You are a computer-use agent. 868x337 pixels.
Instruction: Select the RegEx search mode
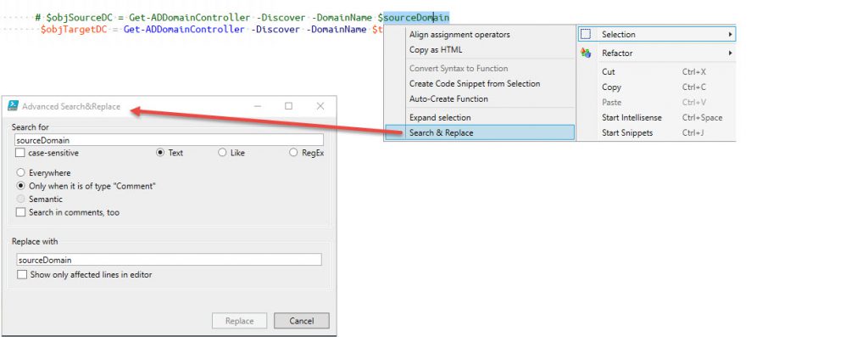pyautogui.click(x=293, y=153)
